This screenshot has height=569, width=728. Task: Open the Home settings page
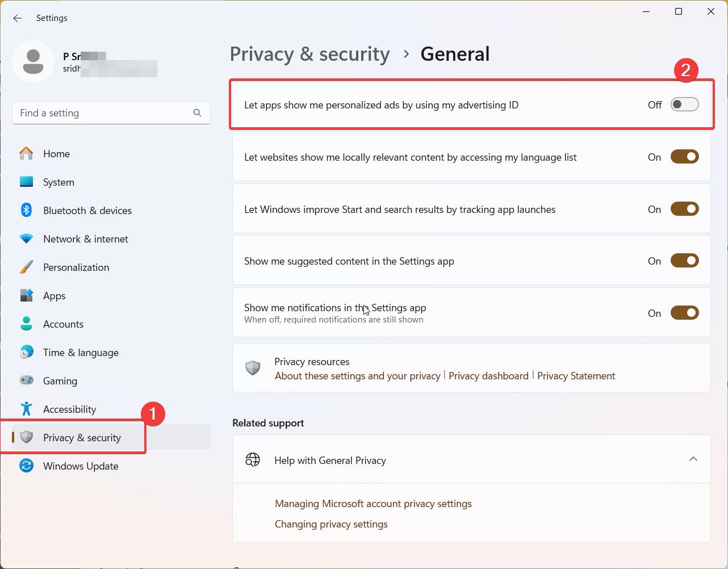[x=111, y=153]
